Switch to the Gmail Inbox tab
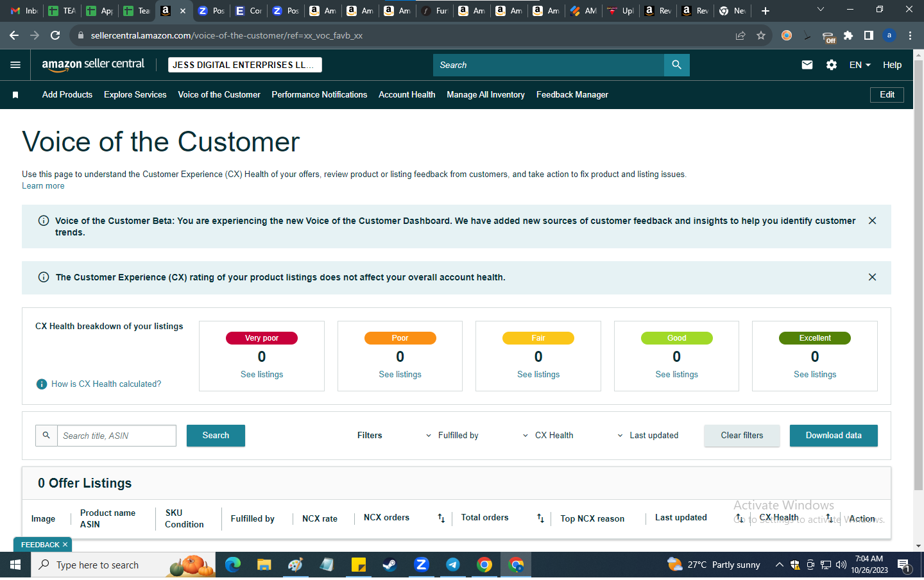 (x=24, y=11)
